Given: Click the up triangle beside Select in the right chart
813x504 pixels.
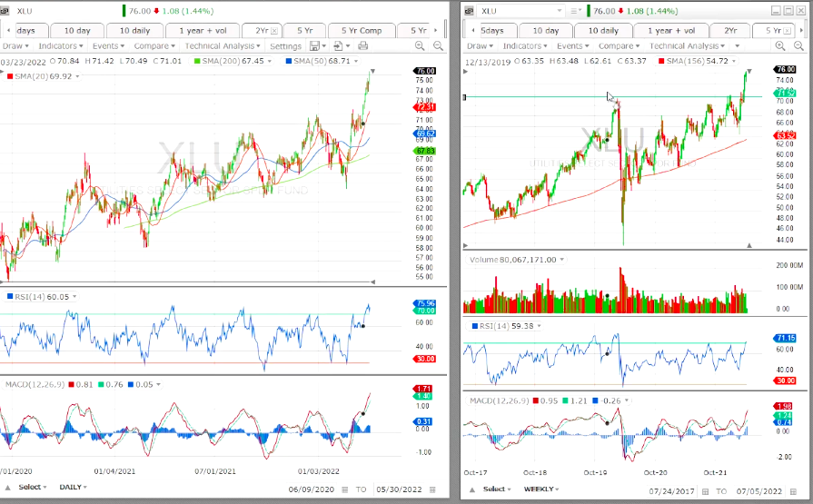Looking at the screenshot, I should pyautogui.click(x=471, y=489).
